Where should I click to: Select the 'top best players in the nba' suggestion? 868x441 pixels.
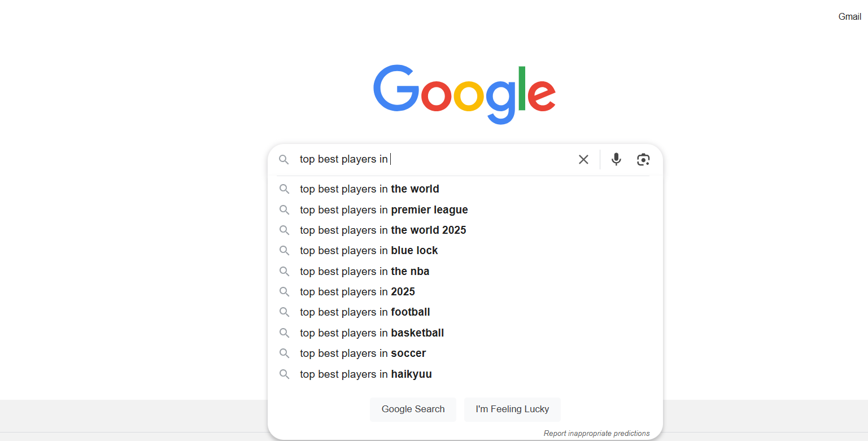click(364, 271)
